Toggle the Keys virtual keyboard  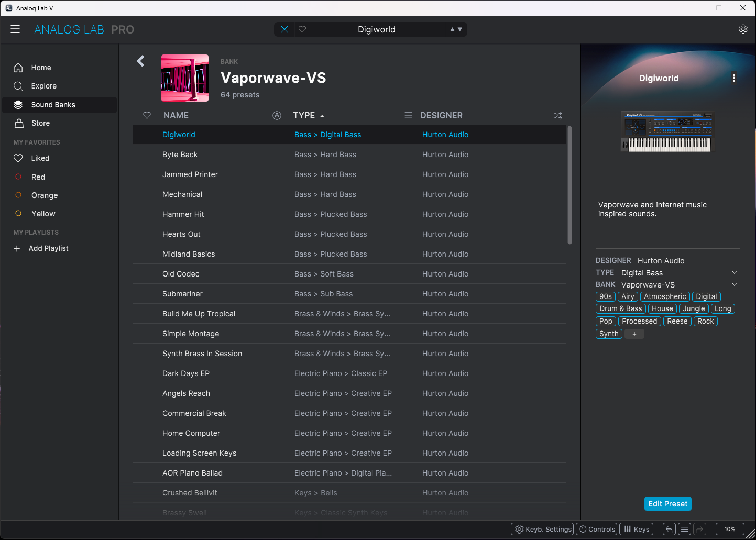point(637,529)
